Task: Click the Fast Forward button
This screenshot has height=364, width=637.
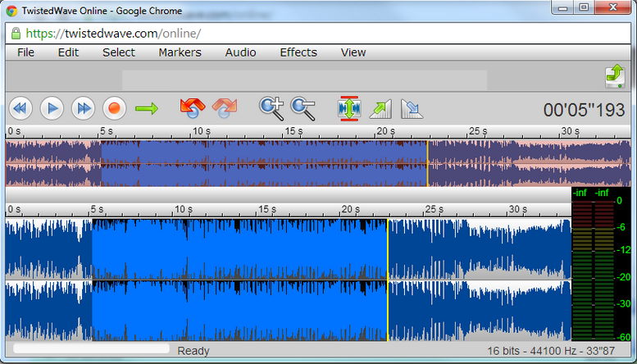Action: coord(84,108)
